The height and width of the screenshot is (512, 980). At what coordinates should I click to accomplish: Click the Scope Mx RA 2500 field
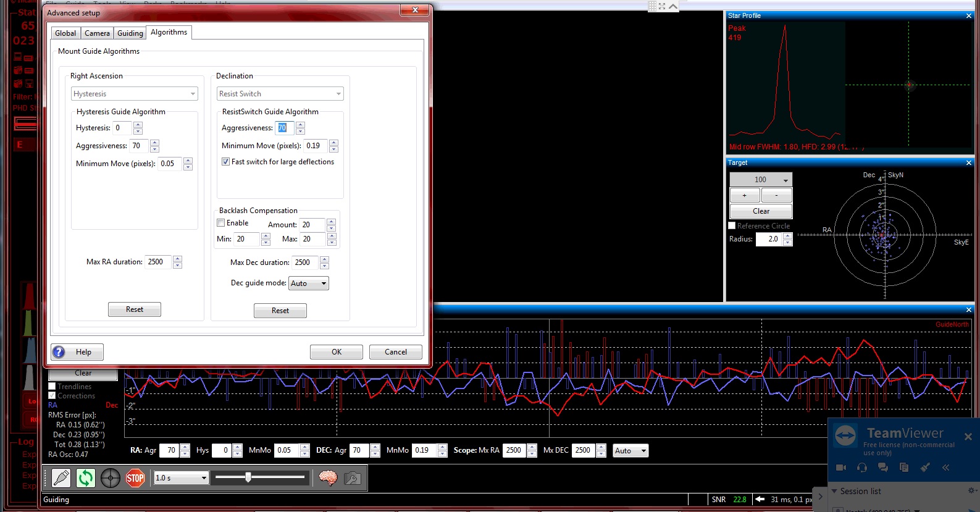pyautogui.click(x=515, y=450)
